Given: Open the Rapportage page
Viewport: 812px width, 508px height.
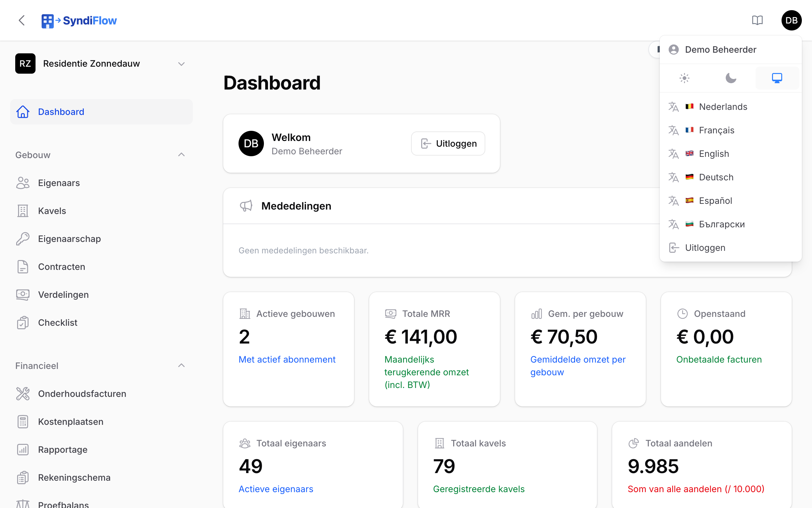Looking at the screenshot, I should tap(101, 450).
